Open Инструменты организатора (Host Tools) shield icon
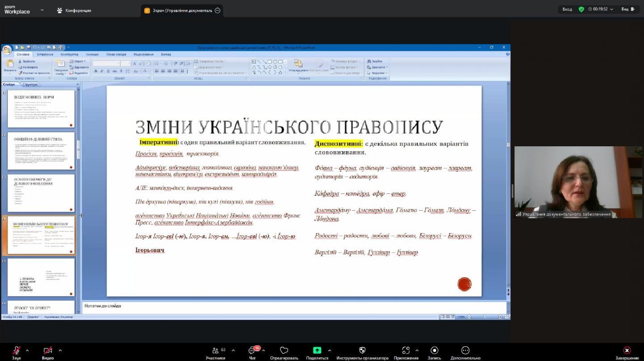The height and width of the screenshot is (361, 644). 362,351
